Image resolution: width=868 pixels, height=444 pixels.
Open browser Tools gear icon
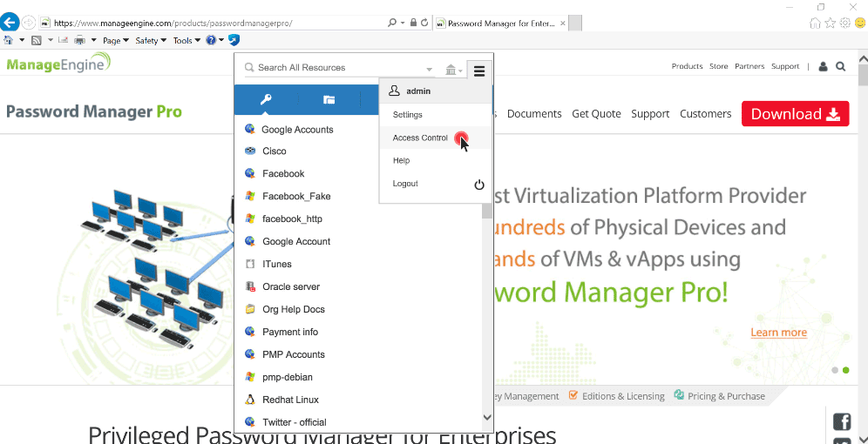[844, 23]
